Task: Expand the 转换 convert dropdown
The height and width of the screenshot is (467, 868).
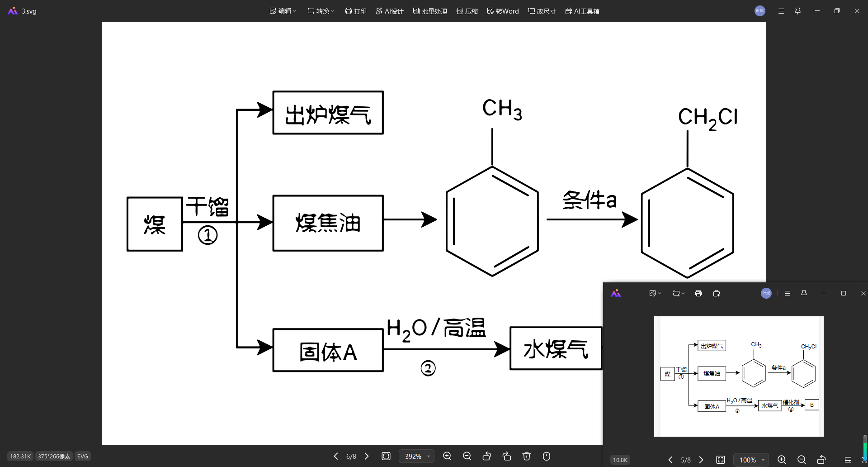Action: tap(320, 11)
